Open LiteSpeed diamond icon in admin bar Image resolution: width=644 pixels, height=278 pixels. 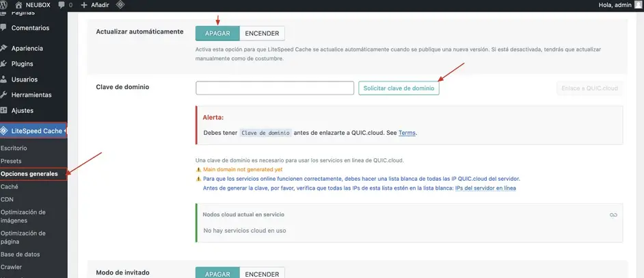pyautogui.click(x=120, y=5)
